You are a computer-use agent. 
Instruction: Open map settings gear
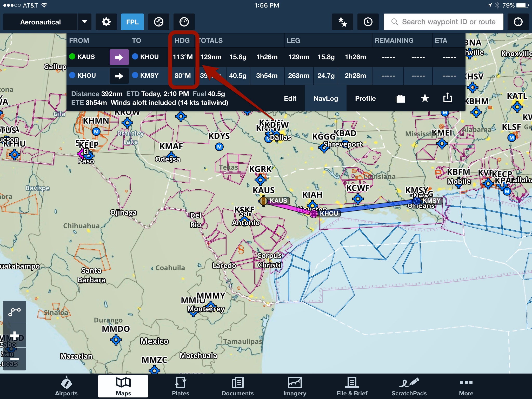[x=106, y=22]
